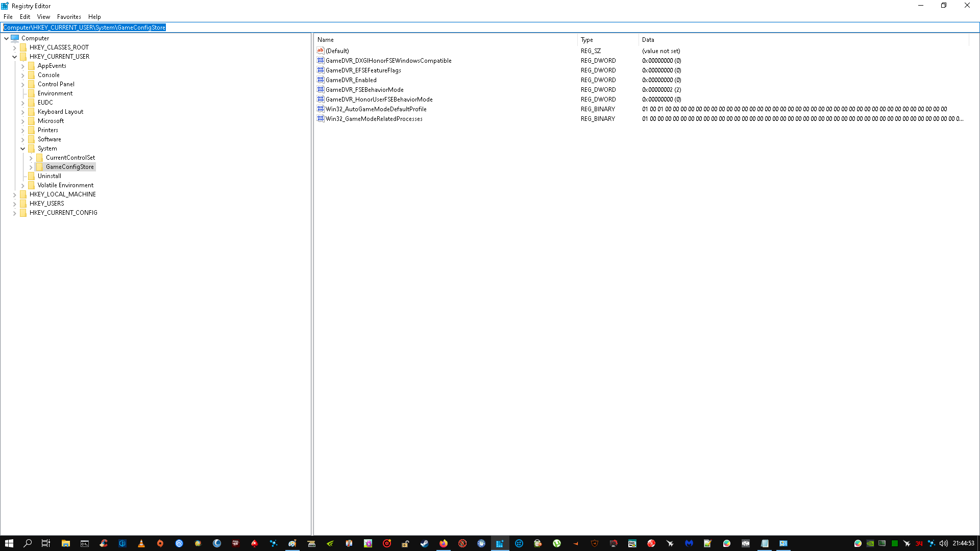The width and height of the screenshot is (980, 551).
Task: Open Command Prompt from the taskbar
Action: click(85, 543)
